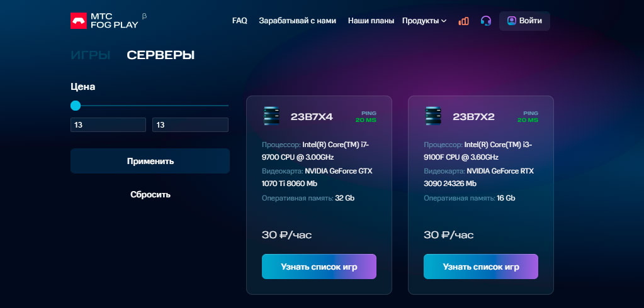Click Узнать список игр for 23B7X2

481,267
